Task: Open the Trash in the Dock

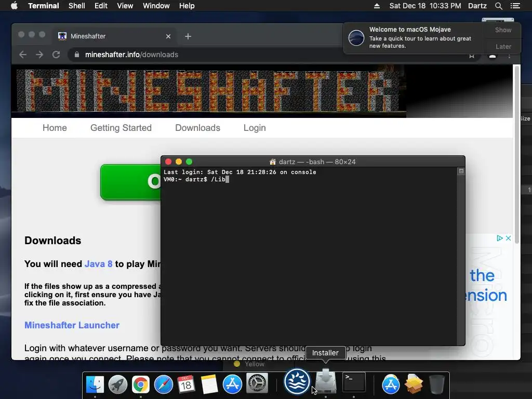Action: click(x=436, y=384)
